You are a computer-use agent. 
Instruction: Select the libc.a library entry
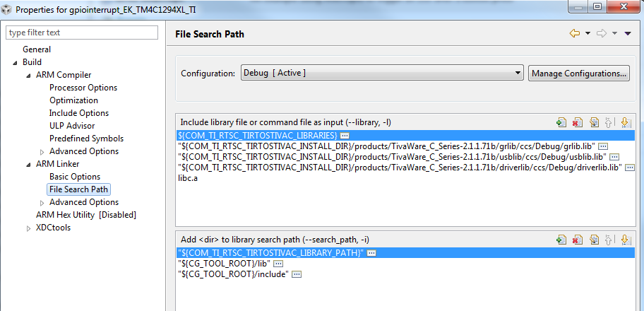click(187, 179)
